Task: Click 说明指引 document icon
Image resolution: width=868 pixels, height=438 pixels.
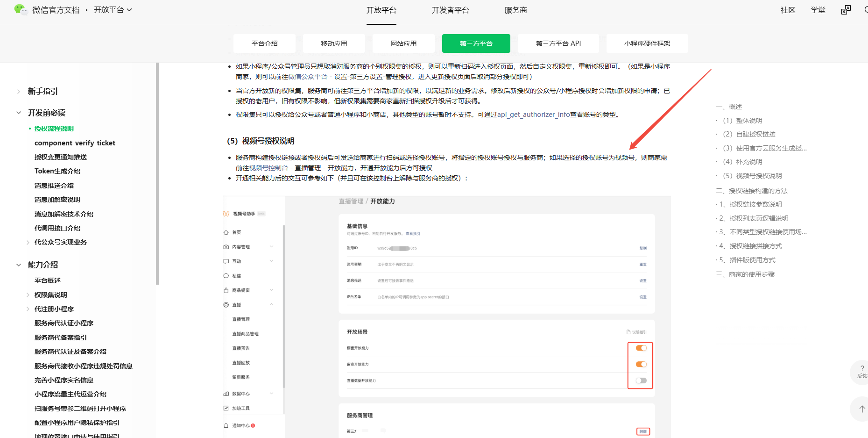Action: point(628,332)
